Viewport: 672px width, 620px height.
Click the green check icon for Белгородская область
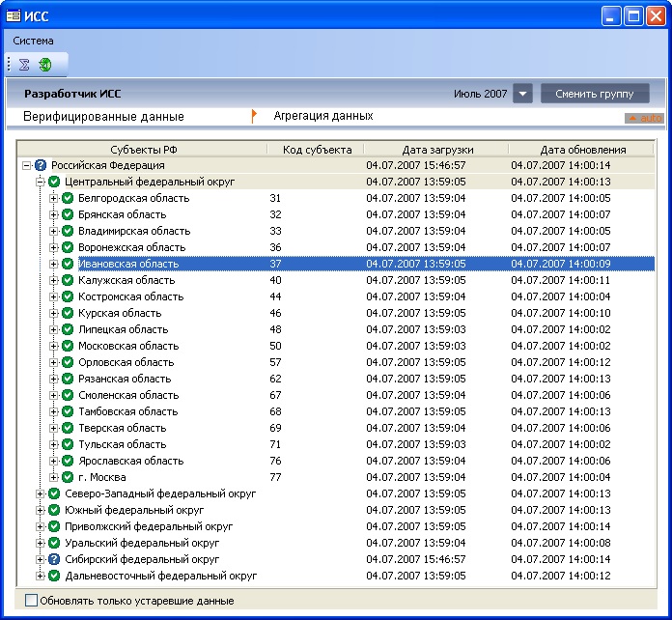68,198
